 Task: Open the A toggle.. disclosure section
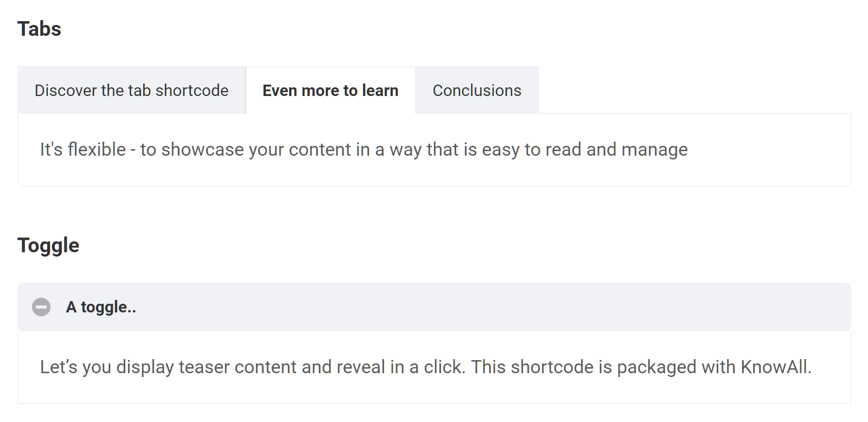point(101,308)
